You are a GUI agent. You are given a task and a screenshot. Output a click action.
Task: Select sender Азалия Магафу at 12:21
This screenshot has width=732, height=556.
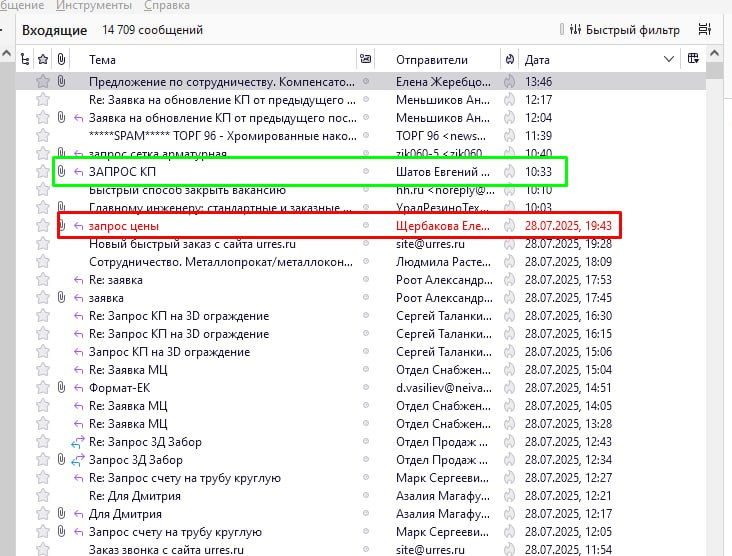click(443, 496)
